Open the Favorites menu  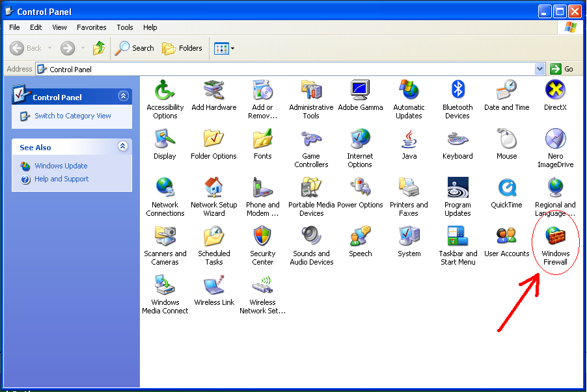click(x=92, y=27)
